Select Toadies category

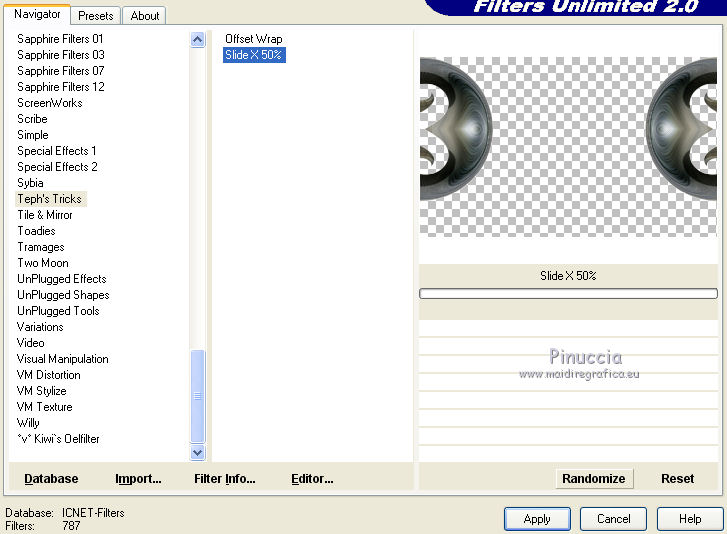click(x=36, y=231)
